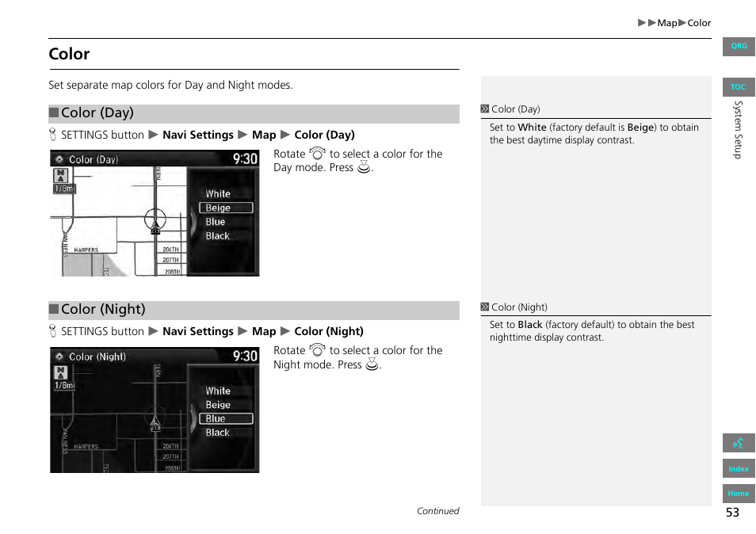The image size is (756, 534).
Task: Click the press dial icon in Night instructions
Action: tap(372, 364)
